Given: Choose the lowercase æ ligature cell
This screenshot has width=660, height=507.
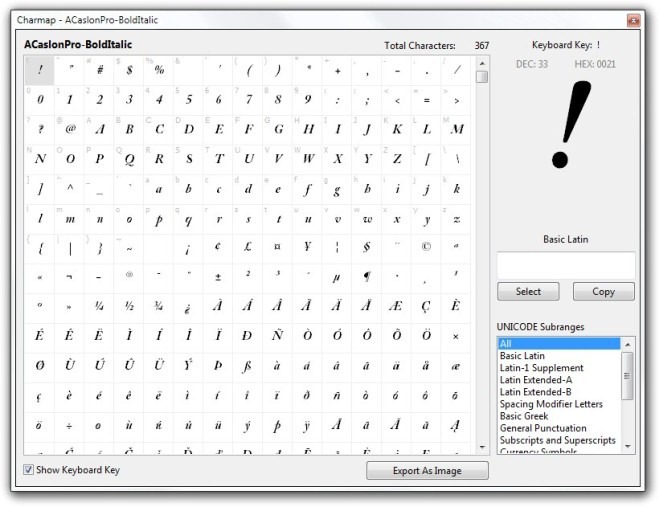Looking at the screenshot, I should pyautogui.click(x=456, y=368).
